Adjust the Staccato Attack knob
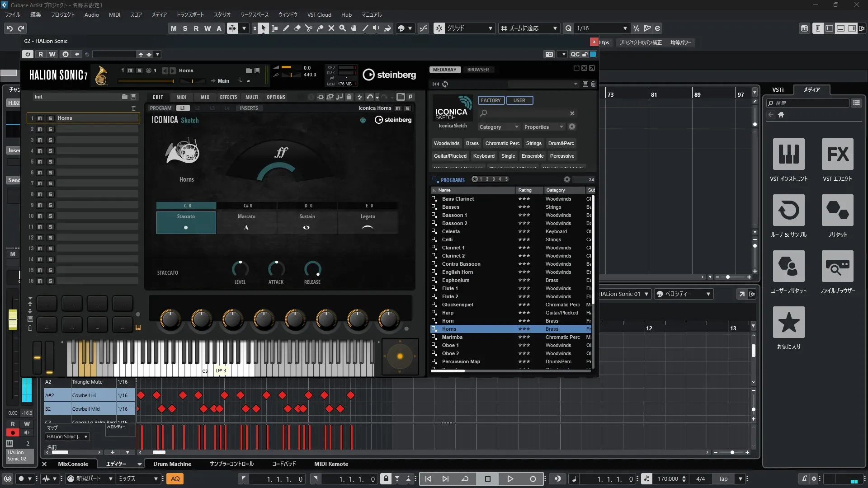Screen dimensions: 868x488 tap(276, 270)
